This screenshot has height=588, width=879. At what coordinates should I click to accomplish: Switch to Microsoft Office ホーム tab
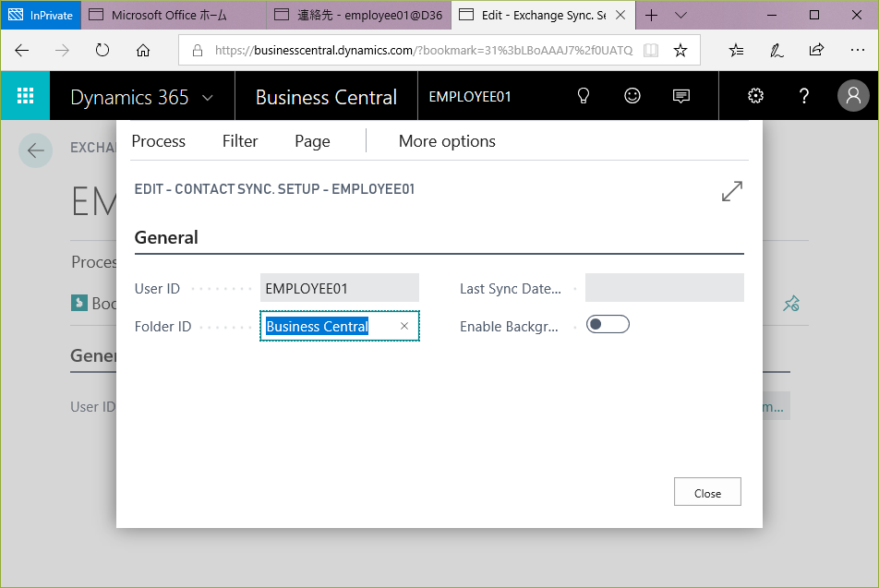(171, 16)
